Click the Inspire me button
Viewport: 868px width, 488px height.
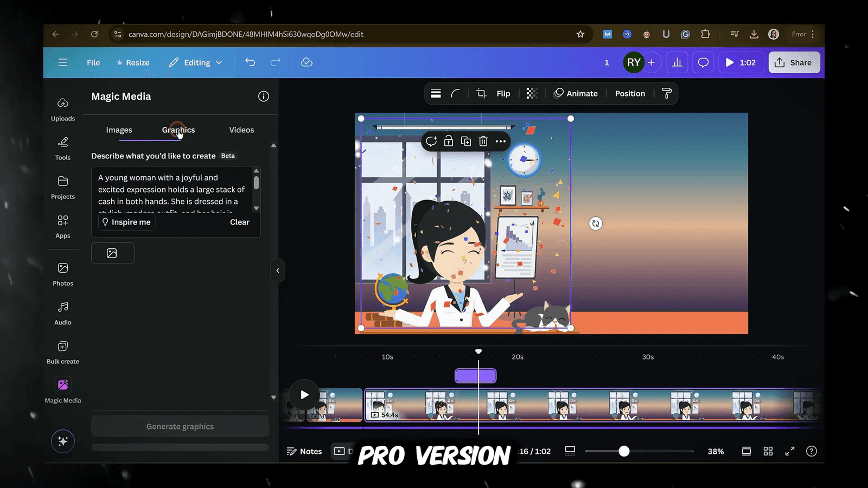(126, 222)
